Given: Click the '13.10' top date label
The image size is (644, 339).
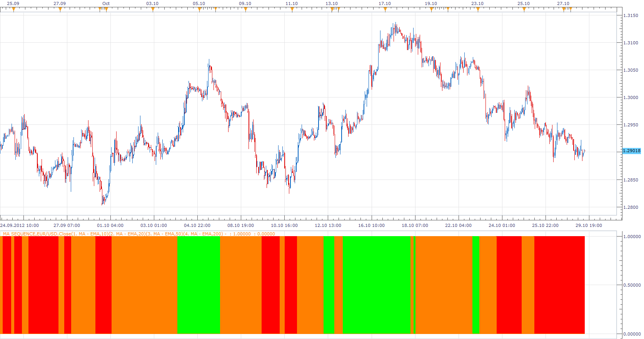Looking at the screenshot, I should tap(332, 3).
